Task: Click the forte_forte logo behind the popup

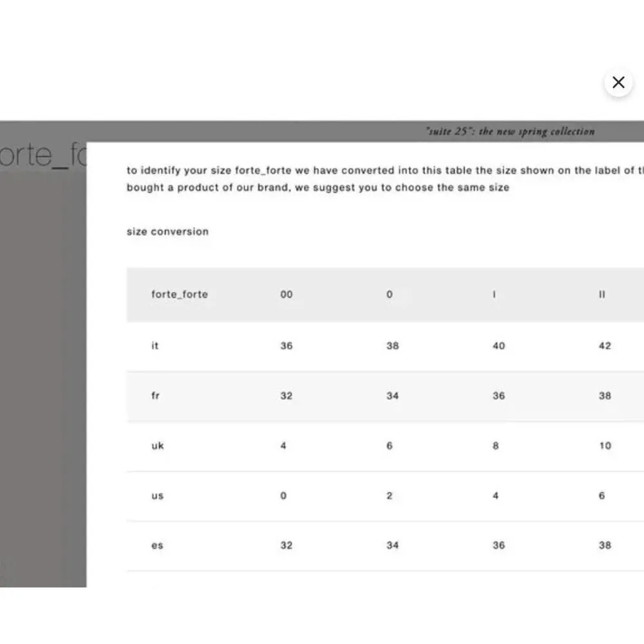Action: 43,155
